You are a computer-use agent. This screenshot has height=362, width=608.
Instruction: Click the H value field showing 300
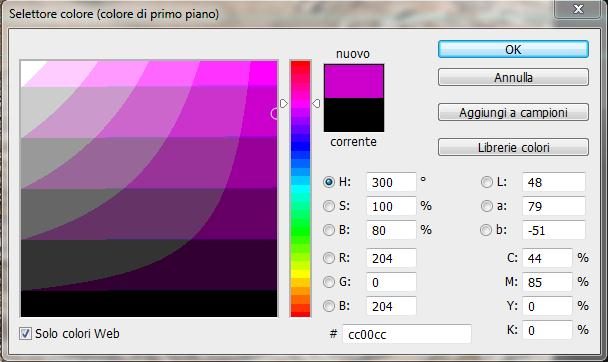click(x=391, y=182)
